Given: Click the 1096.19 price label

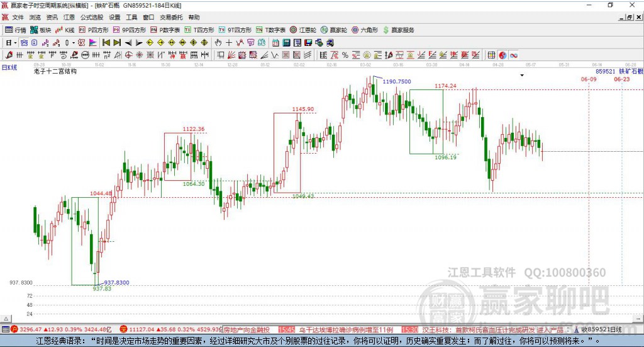Looking at the screenshot, I should pyautogui.click(x=446, y=157).
